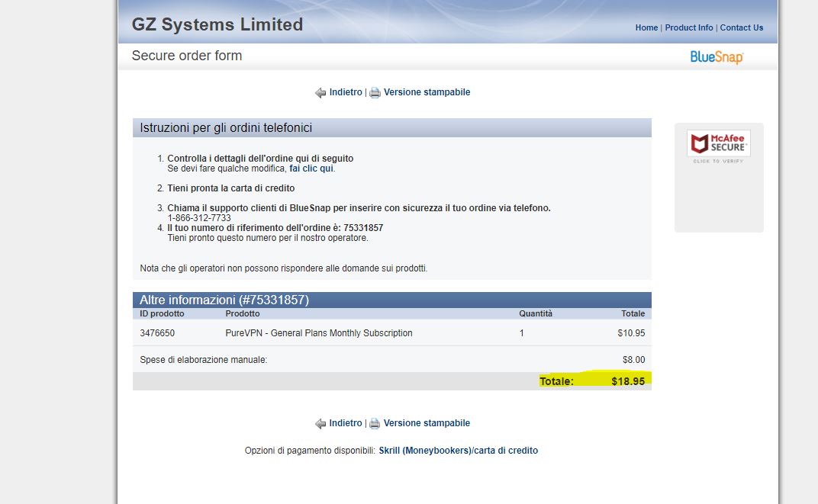Click the product ID 3476650
818x504 pixels.
click(x=157, y=333)
